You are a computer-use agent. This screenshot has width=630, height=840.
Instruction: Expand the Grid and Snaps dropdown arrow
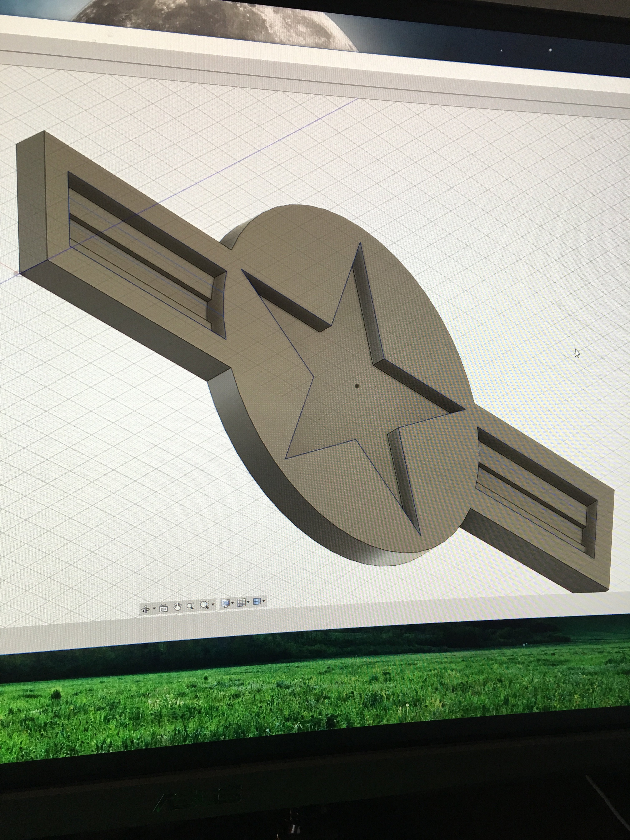pos(248,602)
